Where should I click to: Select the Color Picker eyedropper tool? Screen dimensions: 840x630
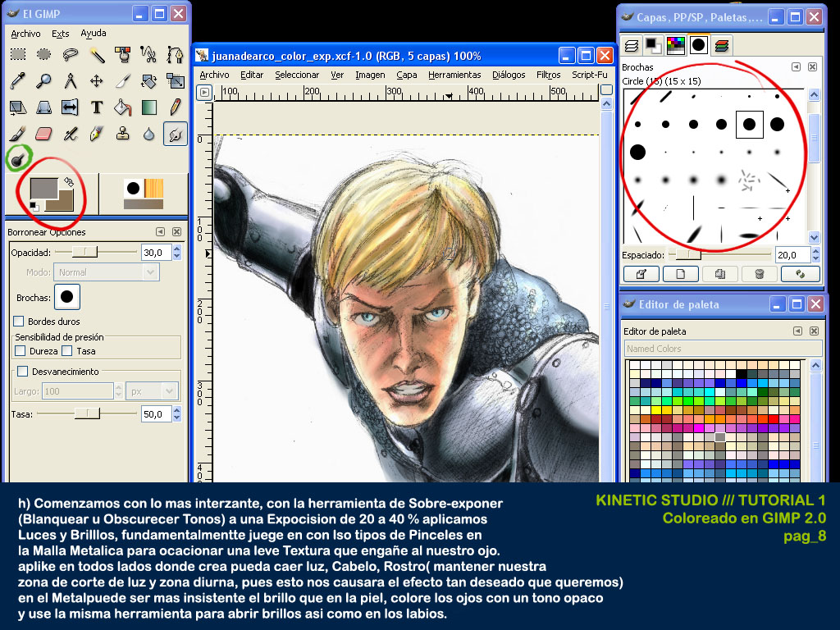point(18,81)
